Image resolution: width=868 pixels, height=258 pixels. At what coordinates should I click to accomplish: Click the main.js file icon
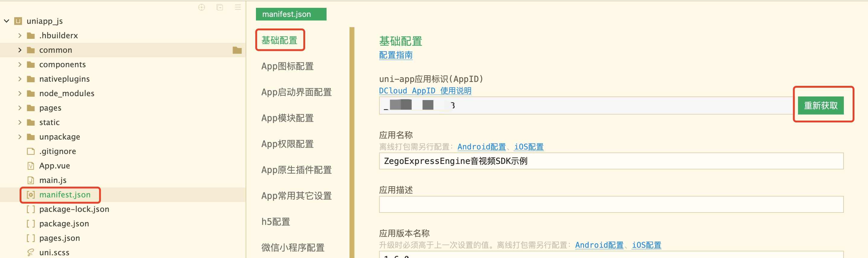pos(31,180)
